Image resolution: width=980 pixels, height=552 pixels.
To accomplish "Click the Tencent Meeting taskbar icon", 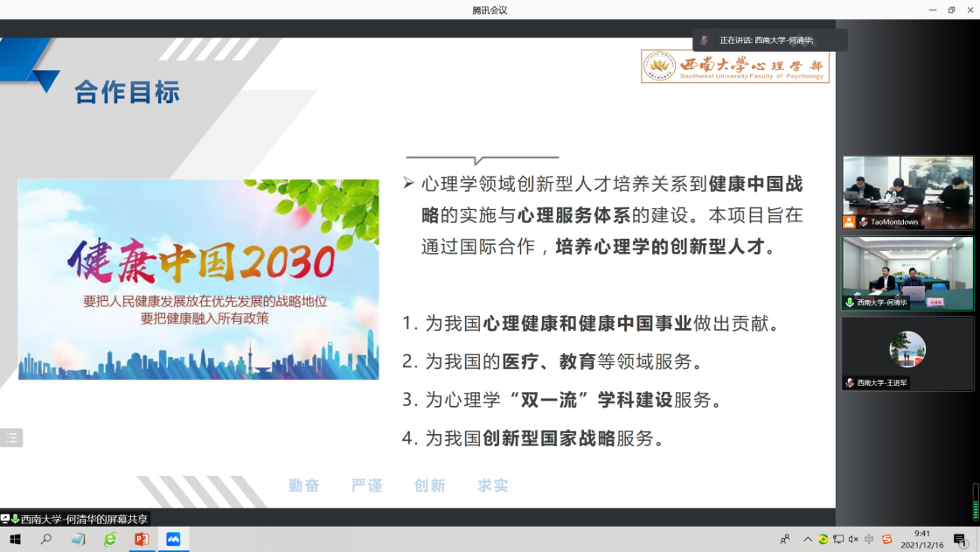I will (x=173, y=540).
